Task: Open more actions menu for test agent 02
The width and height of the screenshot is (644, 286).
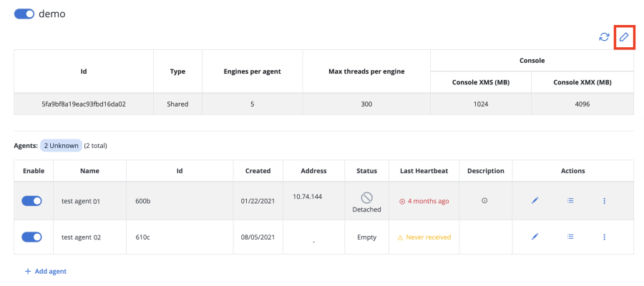Action: pos(605,237)
